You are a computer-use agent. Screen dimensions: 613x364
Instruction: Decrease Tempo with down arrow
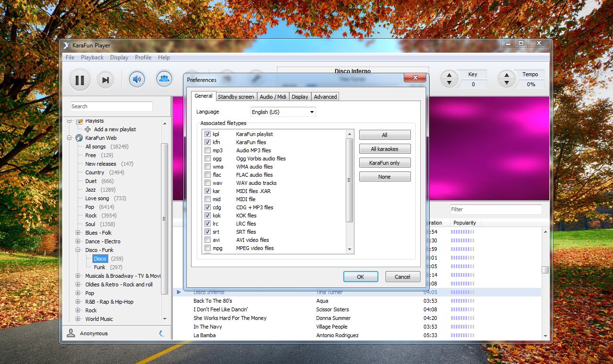tap(507, 83)
